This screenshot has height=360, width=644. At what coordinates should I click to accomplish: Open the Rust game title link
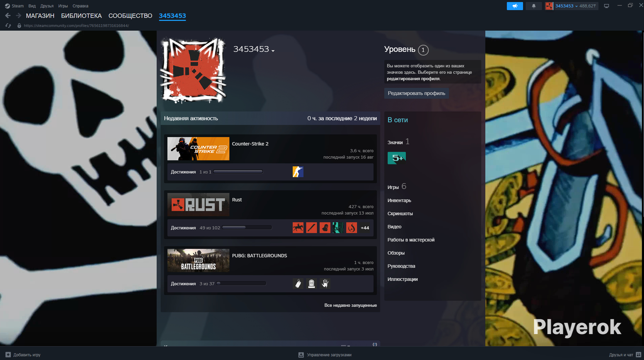pos(237,200)
